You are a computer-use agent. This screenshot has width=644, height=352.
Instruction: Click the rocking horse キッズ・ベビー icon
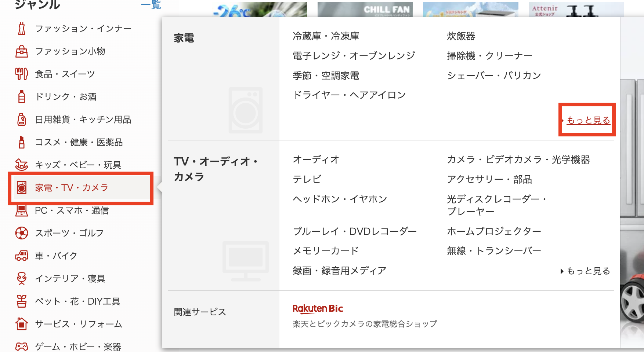(22, 165)
